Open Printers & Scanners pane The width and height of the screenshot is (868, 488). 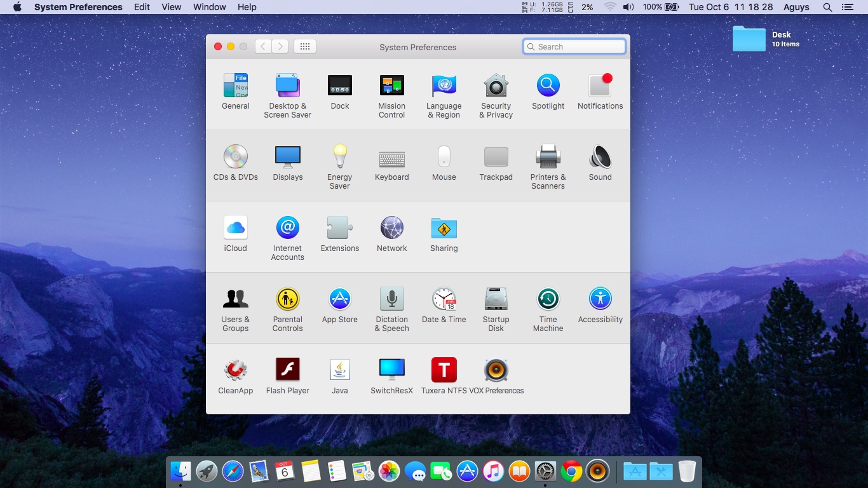[x=548, y=167]
